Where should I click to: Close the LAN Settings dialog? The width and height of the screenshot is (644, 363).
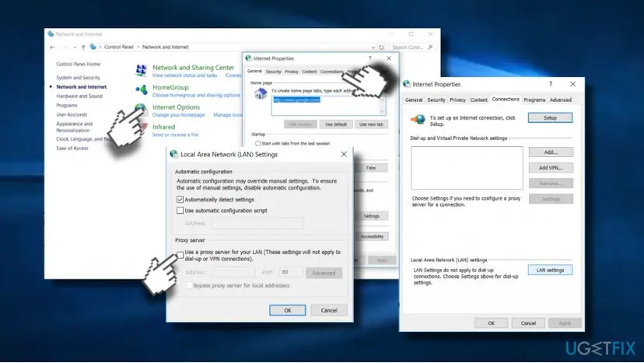pos(344,155)
